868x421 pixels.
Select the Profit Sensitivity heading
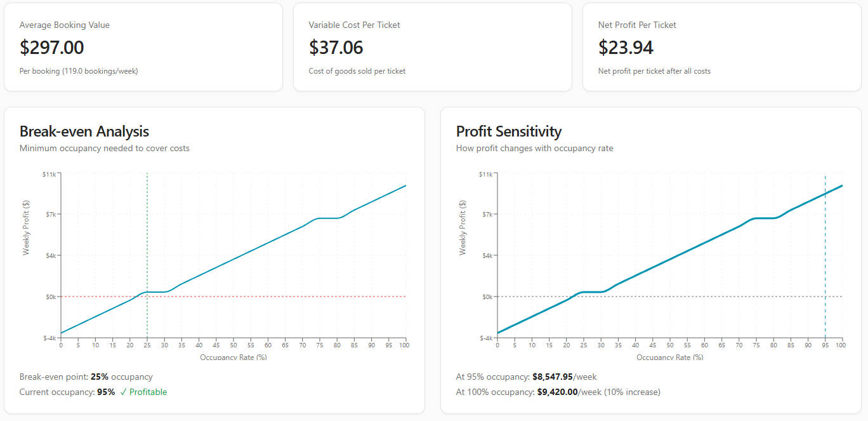point(509,131)
